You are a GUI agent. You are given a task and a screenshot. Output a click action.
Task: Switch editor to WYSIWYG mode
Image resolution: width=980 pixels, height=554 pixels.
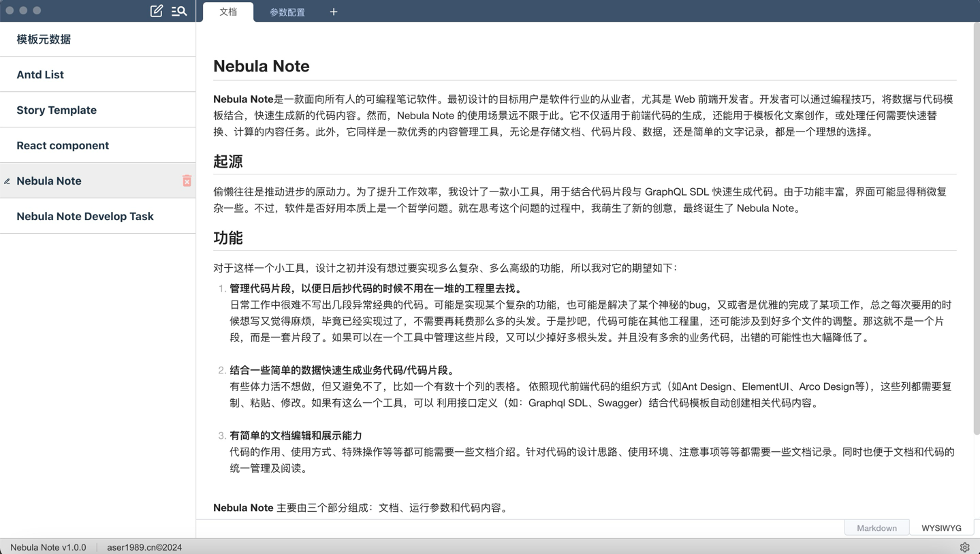pyautogui.click(x=941, y=528)
